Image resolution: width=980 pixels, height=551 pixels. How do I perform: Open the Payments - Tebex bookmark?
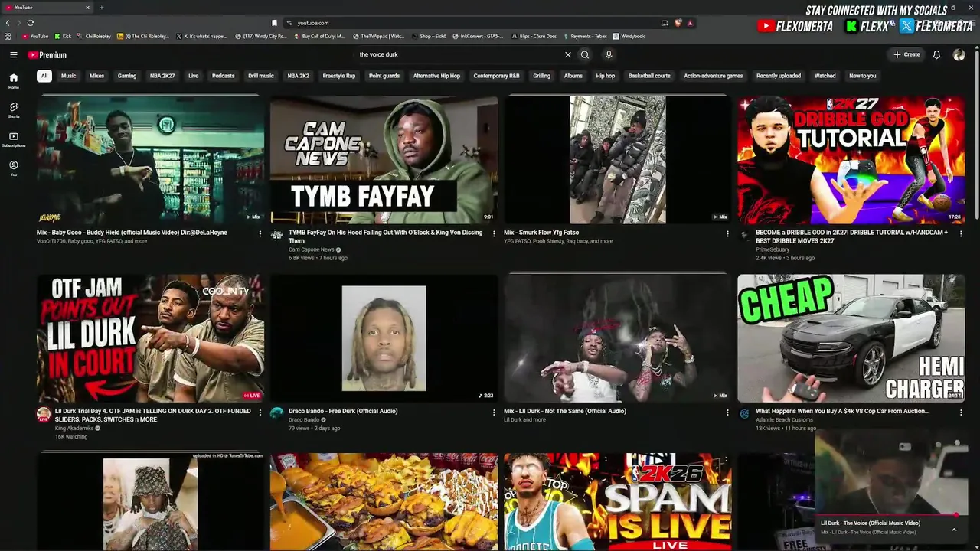click(583, 36)
